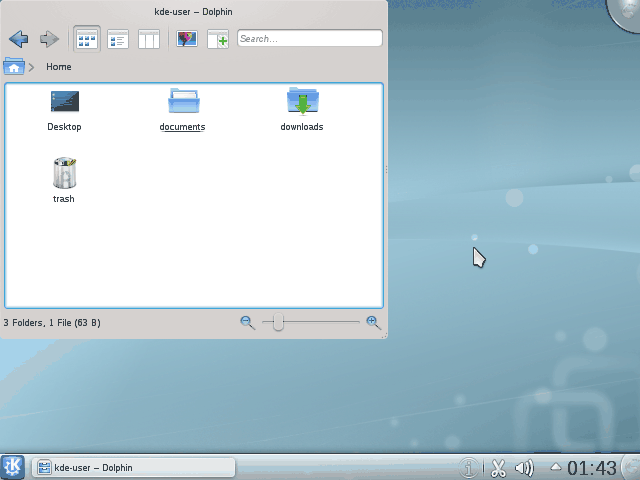Image resolution: width=640 pixels, height=480 pixels.
Task: Click the Split view toolbar icon
Action: coord(217,39)
